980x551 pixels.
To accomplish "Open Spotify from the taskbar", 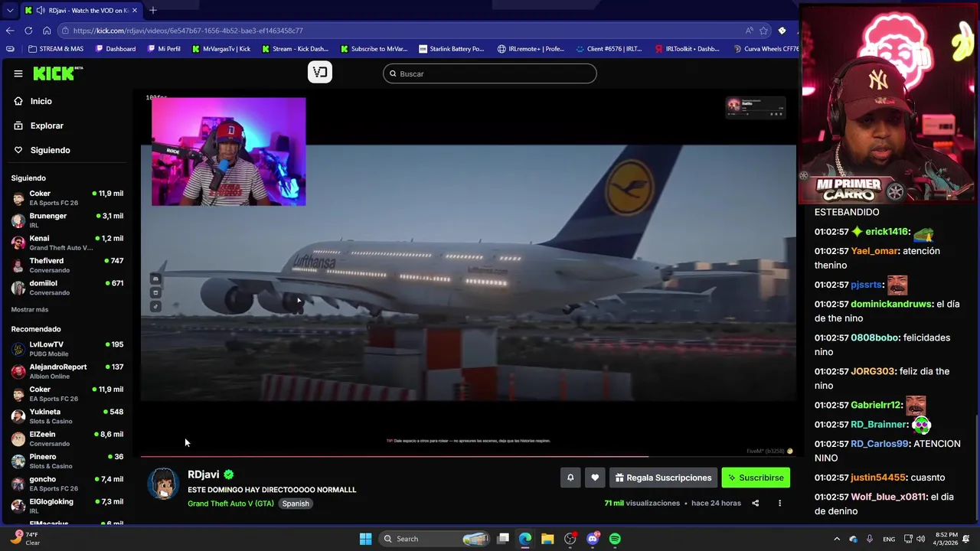I will [615, 539].
